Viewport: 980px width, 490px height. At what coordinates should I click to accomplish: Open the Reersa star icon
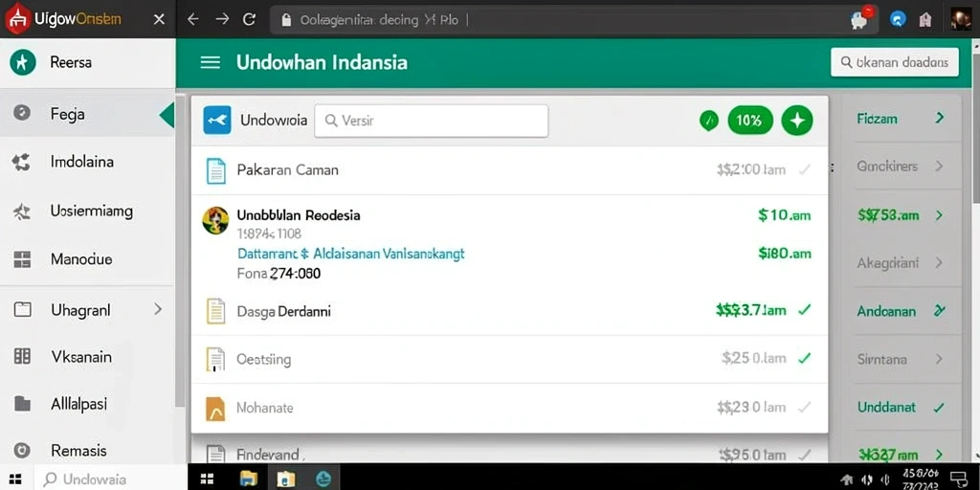coord(23,62)
